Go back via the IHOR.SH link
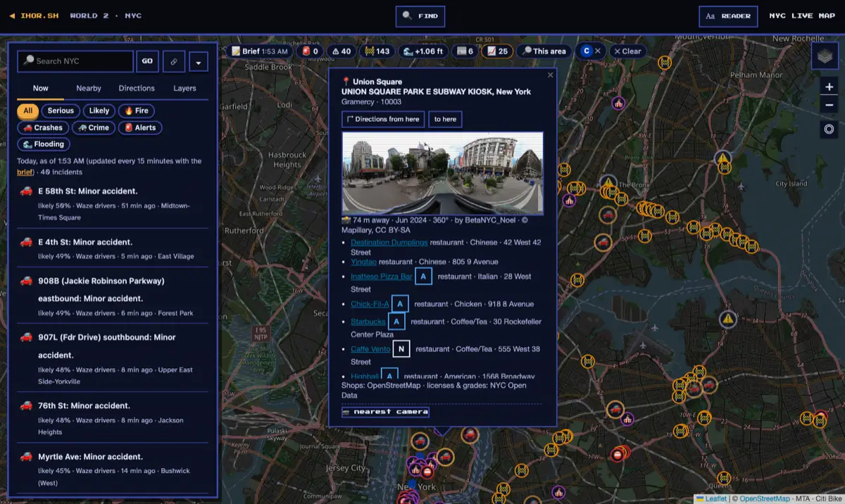The image size is (845, 504). [34, 15]
